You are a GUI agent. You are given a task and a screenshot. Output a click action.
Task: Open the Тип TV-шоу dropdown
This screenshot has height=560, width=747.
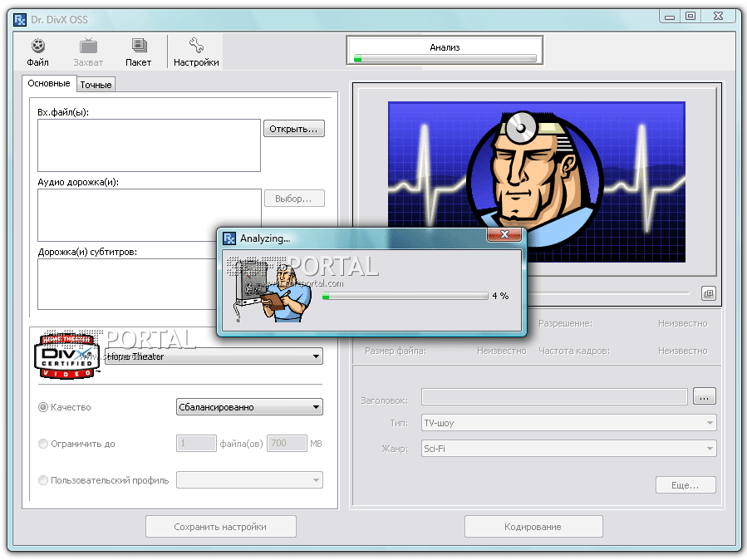(569, 423)
